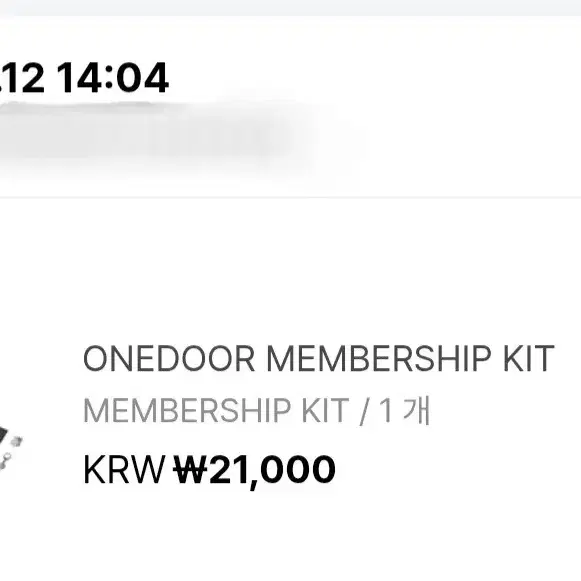Image resolution: width=581 pixels, height=581 pixels.
Task: Click the word ONEDOOR in the title
Action: [169, 359]
